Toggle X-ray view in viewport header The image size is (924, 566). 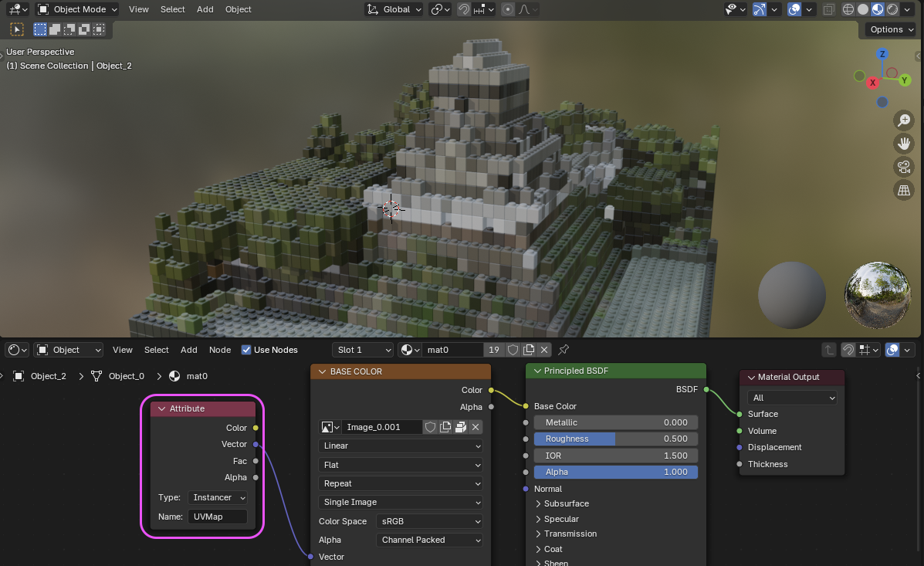tap(830, 9)
